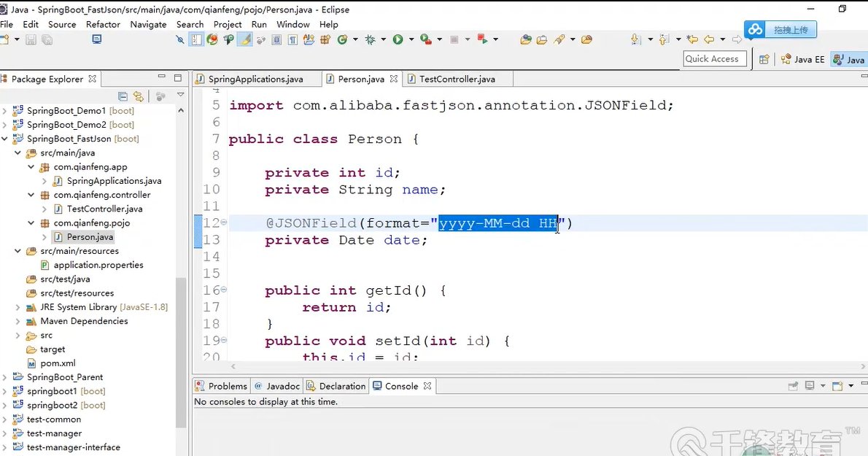This screenshot has height=456, width=868.
Task: Click the Open Perspective icon
Action: tap(764, 59)
